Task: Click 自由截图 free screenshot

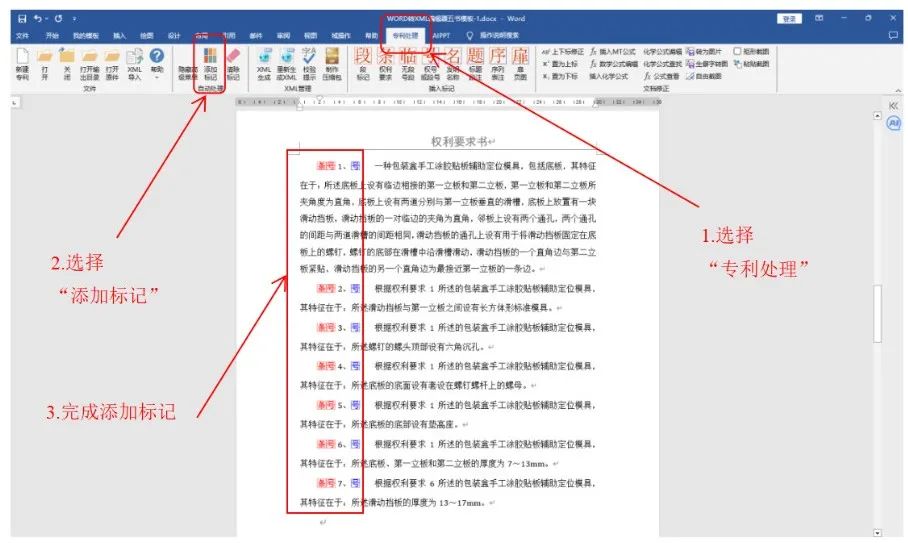Action: point(704,76)
